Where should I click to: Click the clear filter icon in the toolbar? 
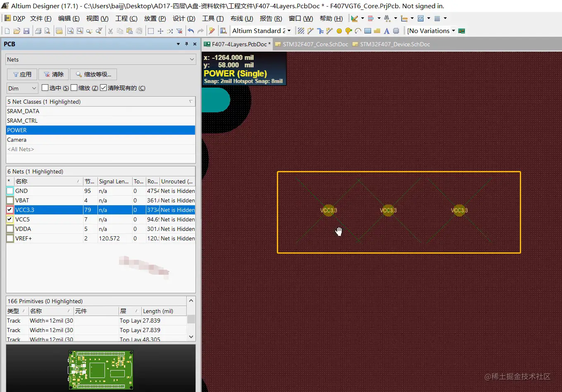[x=179, y=31]
